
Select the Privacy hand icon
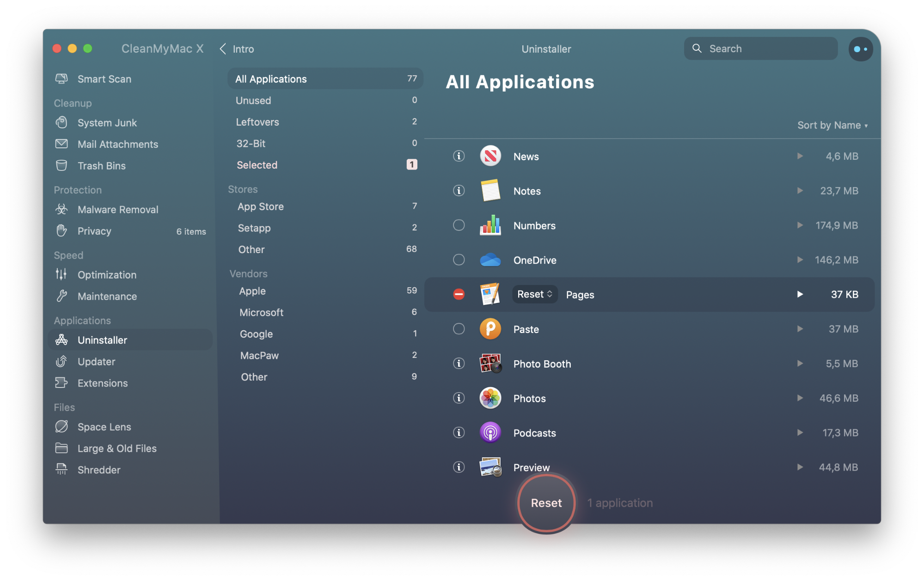click(61, 230)
